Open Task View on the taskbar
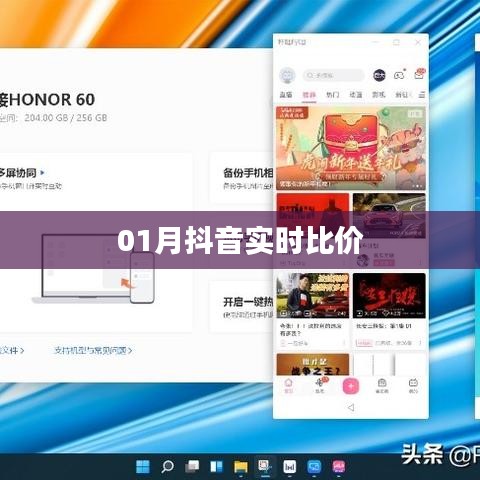Image resolution: width=480 pixels, height=480 pixels. pos(192,467)
